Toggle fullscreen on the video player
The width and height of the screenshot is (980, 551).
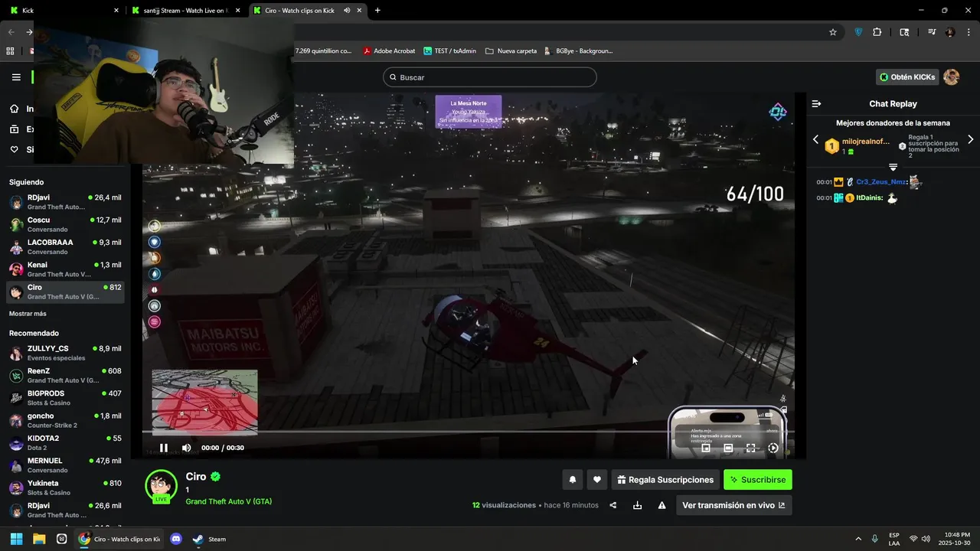coord(750,448)
